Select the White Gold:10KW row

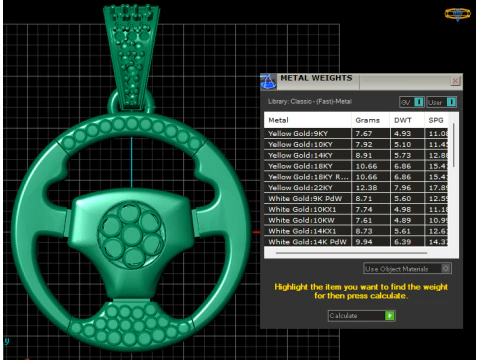356,220
